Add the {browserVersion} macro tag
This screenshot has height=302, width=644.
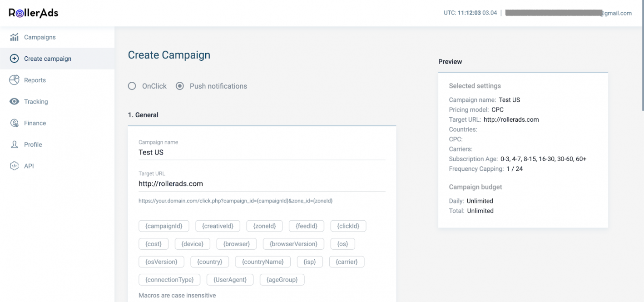click(x=293, y=244)
